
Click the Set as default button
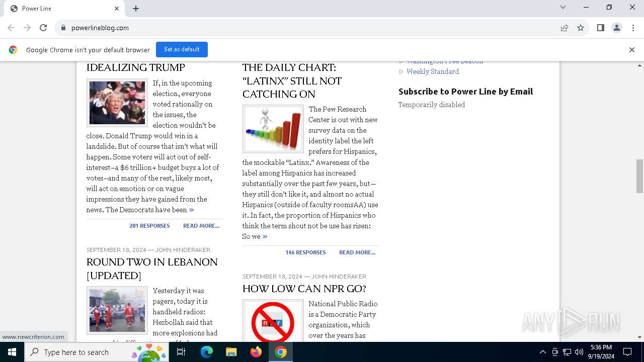pos(182,49)
